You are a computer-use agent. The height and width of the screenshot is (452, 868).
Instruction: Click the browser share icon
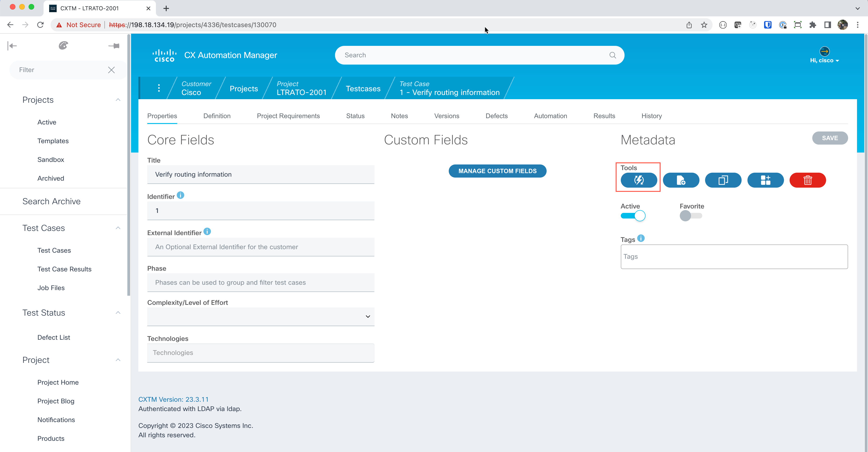[x=689, y=25]
